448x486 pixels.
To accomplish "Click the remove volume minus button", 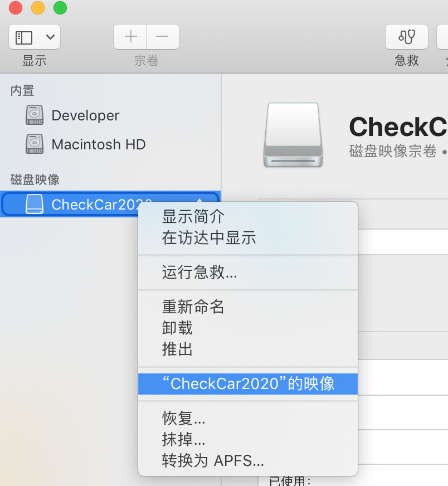I will click(163, 37).
